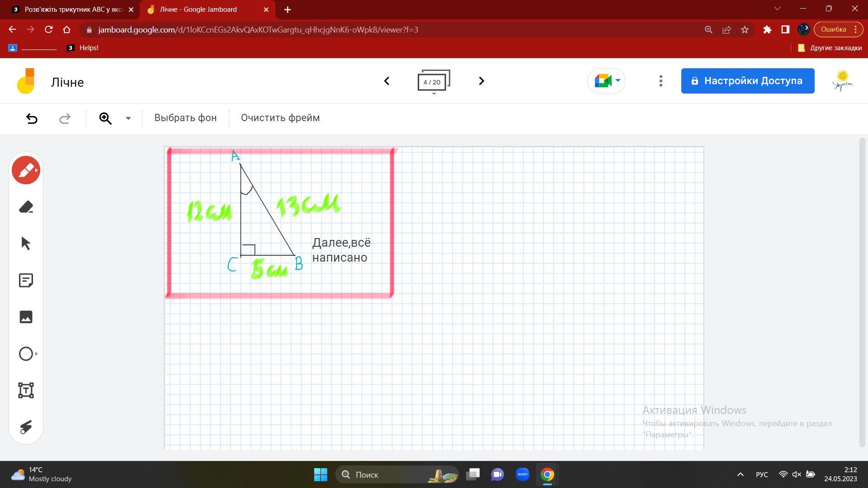Undo the last action
868x488 pixels.
coord(32,118)
